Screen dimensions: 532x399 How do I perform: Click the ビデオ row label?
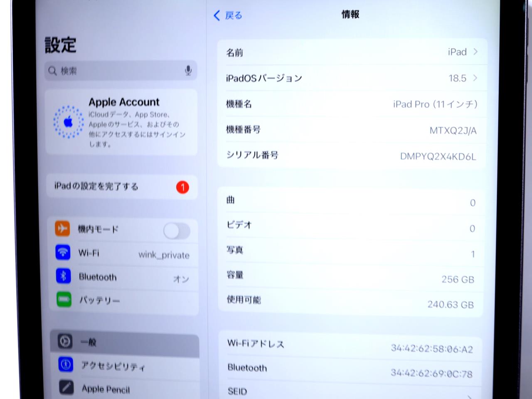pos(239,225)
